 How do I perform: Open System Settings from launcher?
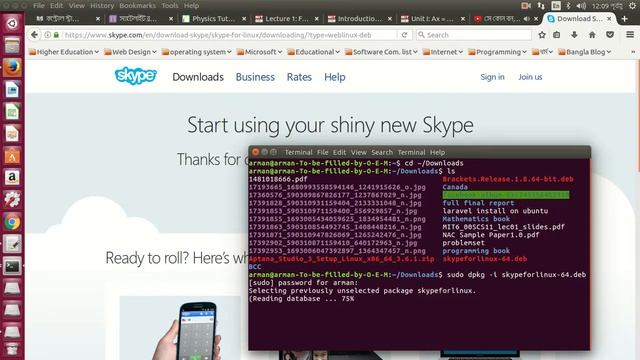point(12,200)
